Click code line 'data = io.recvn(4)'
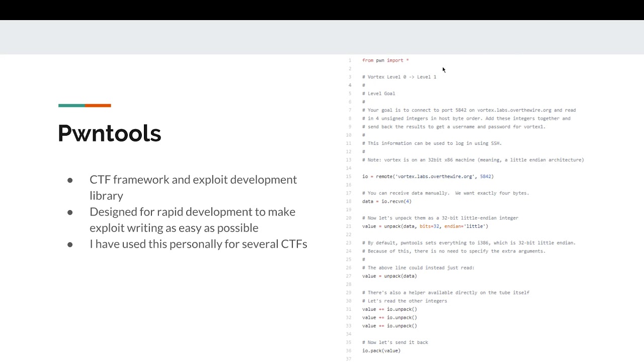The height and width of the screenshot is (362, 644). tap(386, 202)
